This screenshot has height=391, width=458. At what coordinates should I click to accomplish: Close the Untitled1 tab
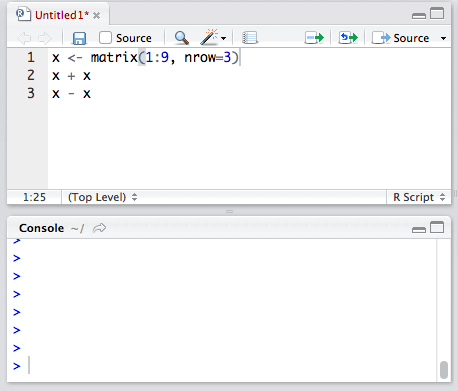[x=96, y=16]
